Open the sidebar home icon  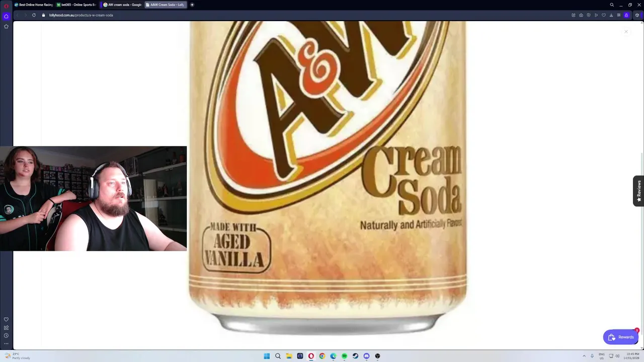click(6, 16)
